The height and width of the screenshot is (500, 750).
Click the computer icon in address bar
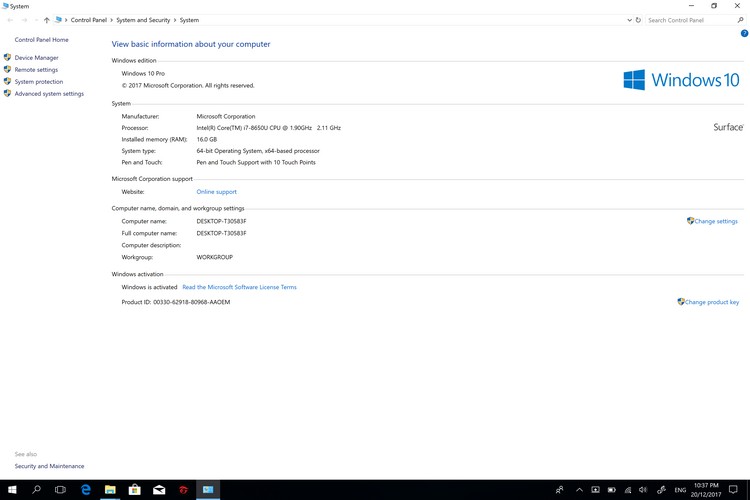point(58,20)
